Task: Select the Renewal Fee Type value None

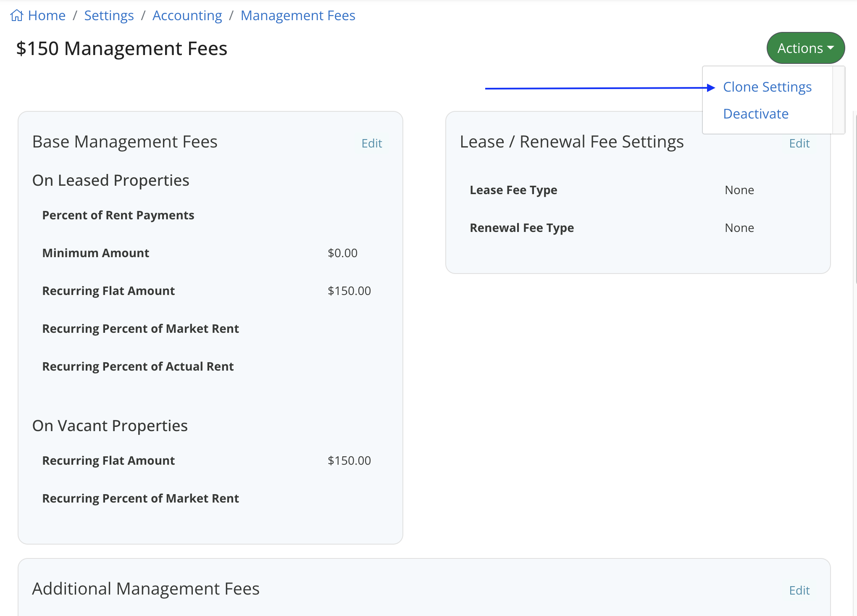Action: (739, 227)
